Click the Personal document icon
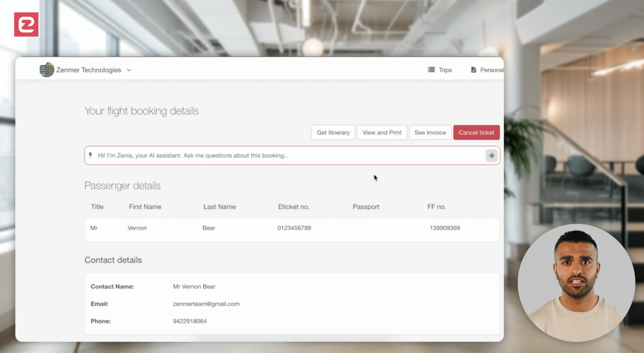This screenshot has height=353, width=644. pos(474,70)
